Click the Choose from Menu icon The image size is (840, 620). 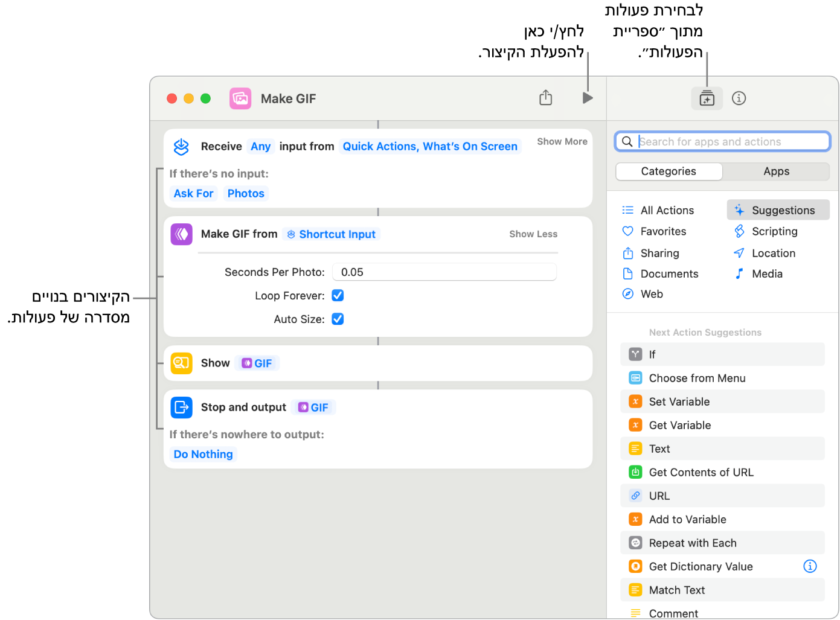[x=635, y=378]
